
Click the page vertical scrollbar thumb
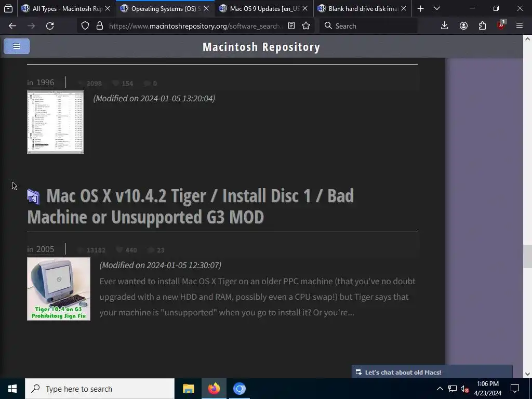pos(527,257)
